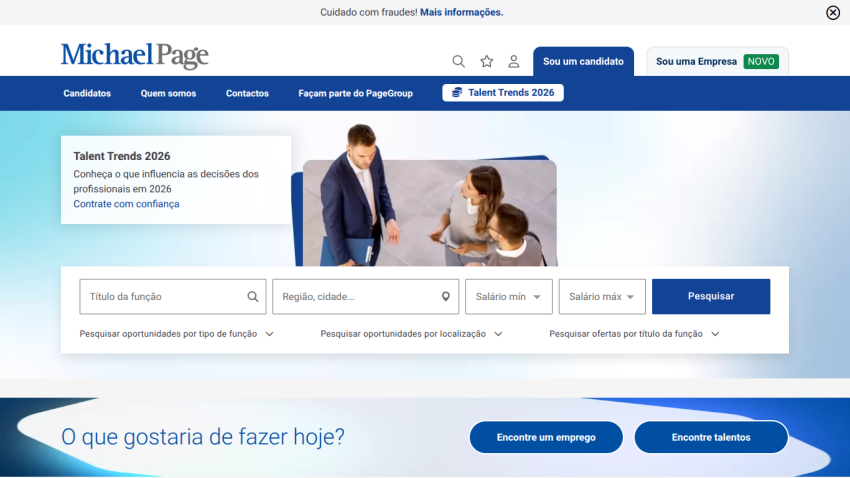Expand ofertas por título da função

(x=634, y=334)
